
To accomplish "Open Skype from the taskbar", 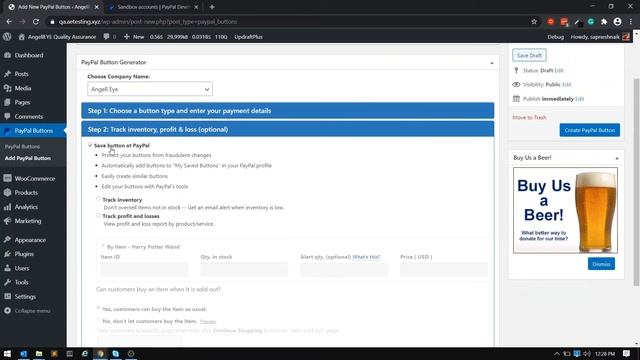I will tap(116, 353).
